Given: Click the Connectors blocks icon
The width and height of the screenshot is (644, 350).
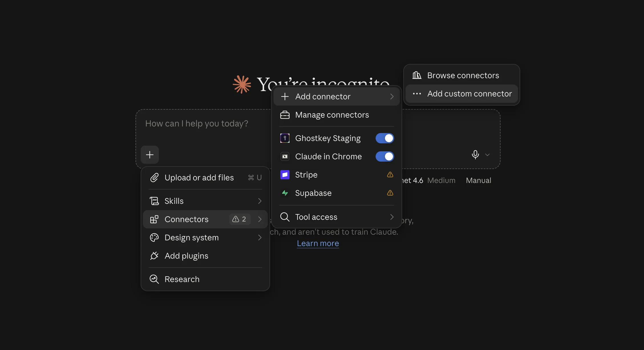Looking at the screenshot, I should click(x=154, y=219).
